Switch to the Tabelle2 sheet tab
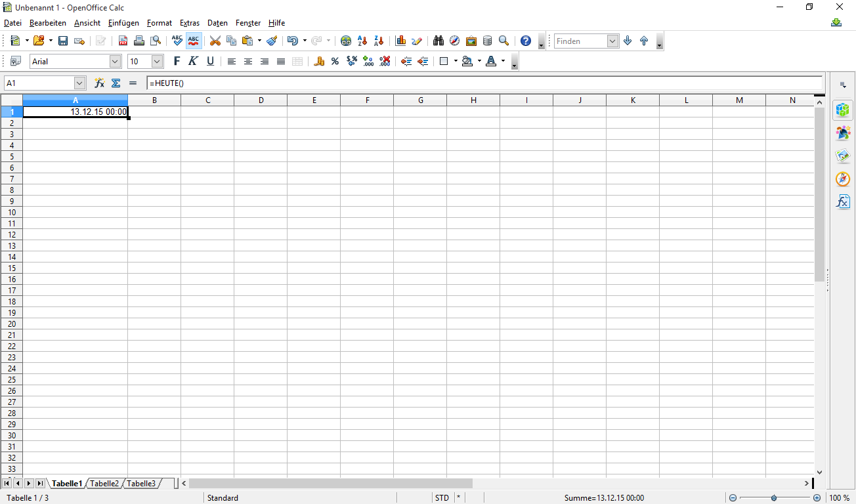 tap(105, 484)
